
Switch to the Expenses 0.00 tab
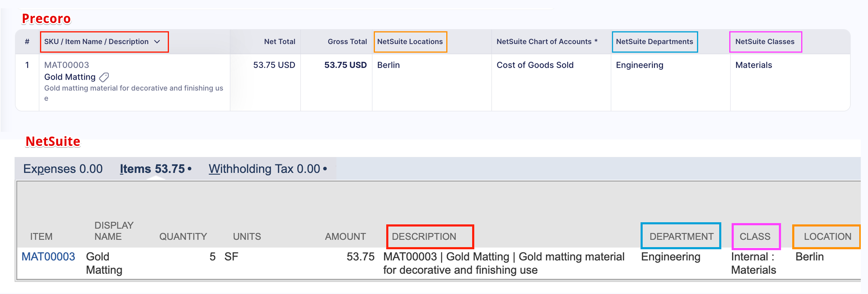tap(63, 169)
